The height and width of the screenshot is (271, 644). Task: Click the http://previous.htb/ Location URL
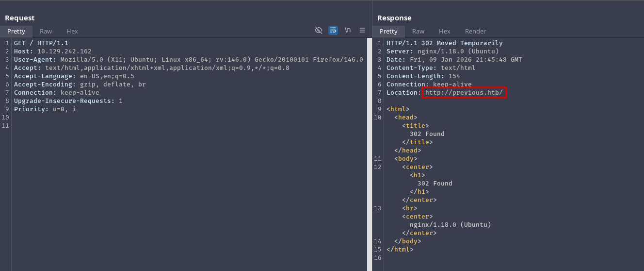(464, 93)
